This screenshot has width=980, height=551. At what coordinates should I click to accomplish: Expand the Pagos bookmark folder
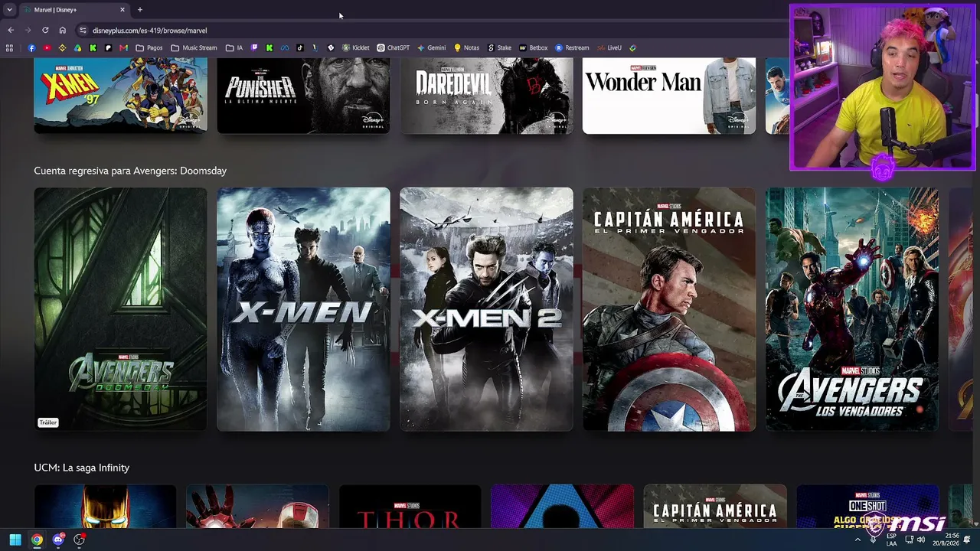point(149,47)
